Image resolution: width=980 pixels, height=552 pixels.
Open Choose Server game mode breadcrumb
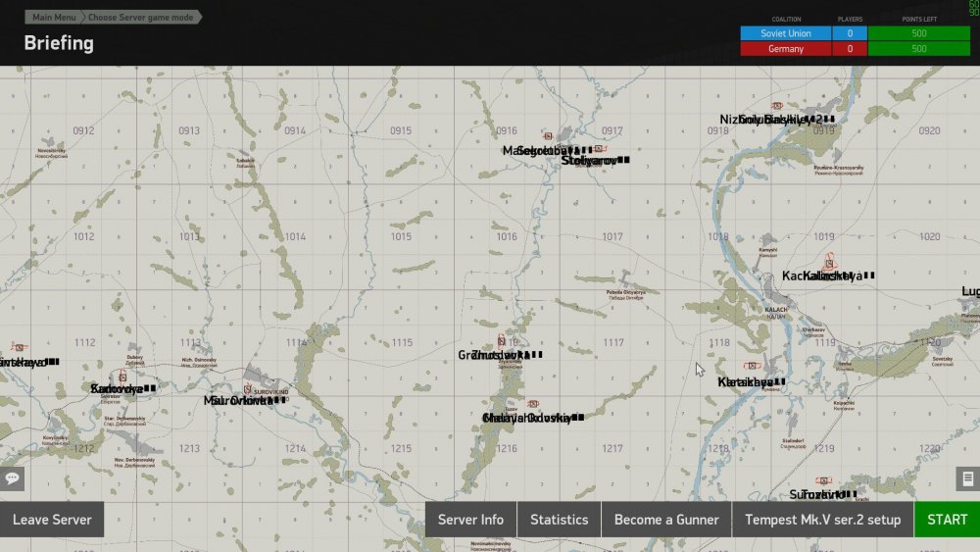click(x=140, y=17)
